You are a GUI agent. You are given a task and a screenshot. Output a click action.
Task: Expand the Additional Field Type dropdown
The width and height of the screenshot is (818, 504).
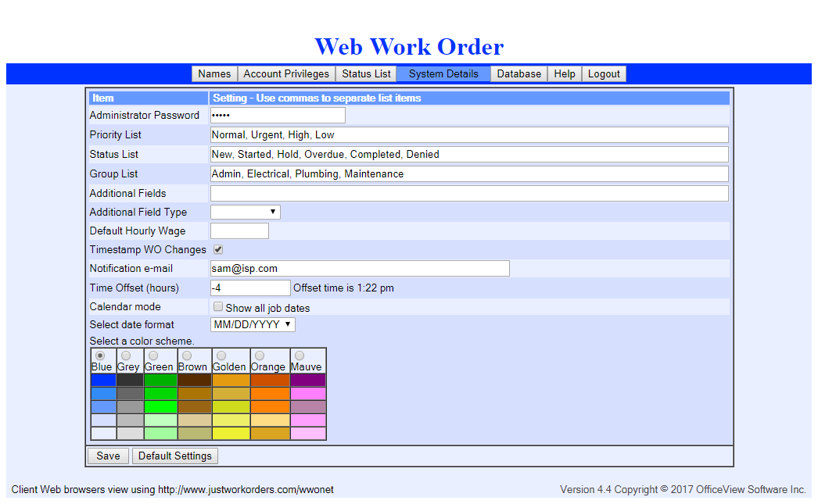245,212
